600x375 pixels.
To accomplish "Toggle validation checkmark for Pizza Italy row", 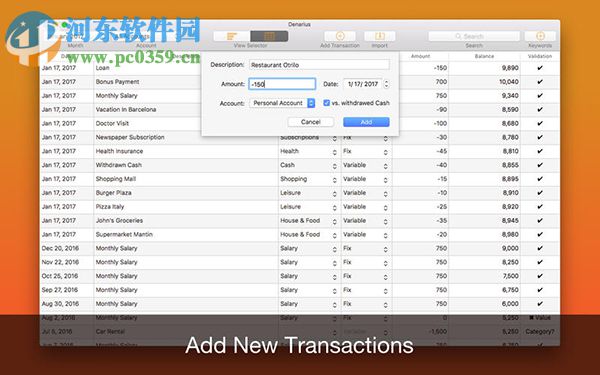I will pos(540,207).
